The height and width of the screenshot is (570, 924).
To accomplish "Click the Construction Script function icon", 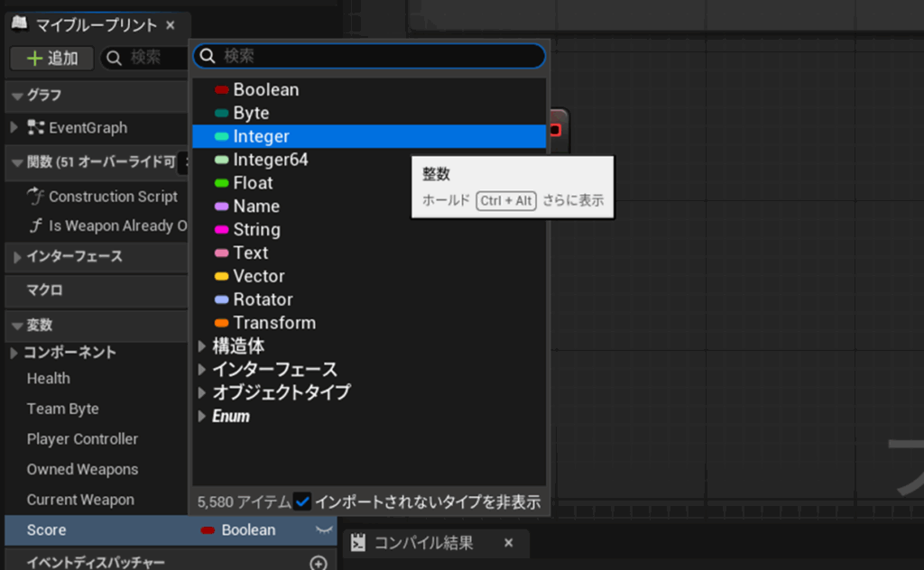I will tap(36, 197).
